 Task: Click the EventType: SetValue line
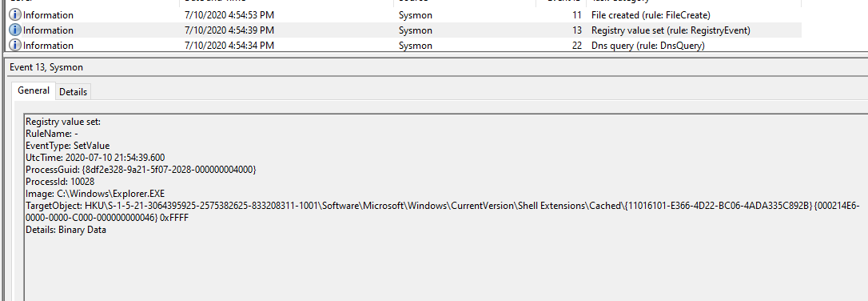pos(67,146)
